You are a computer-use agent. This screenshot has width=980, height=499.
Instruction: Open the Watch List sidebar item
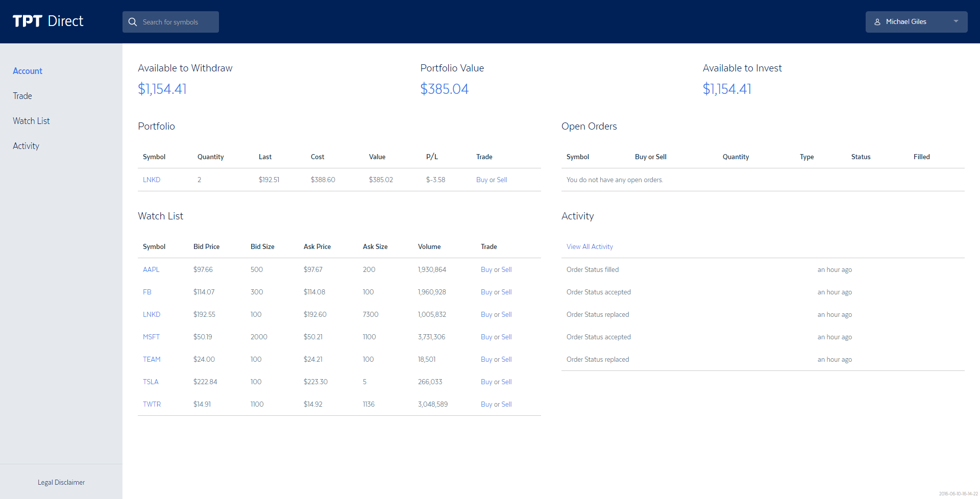coord(31,121)
